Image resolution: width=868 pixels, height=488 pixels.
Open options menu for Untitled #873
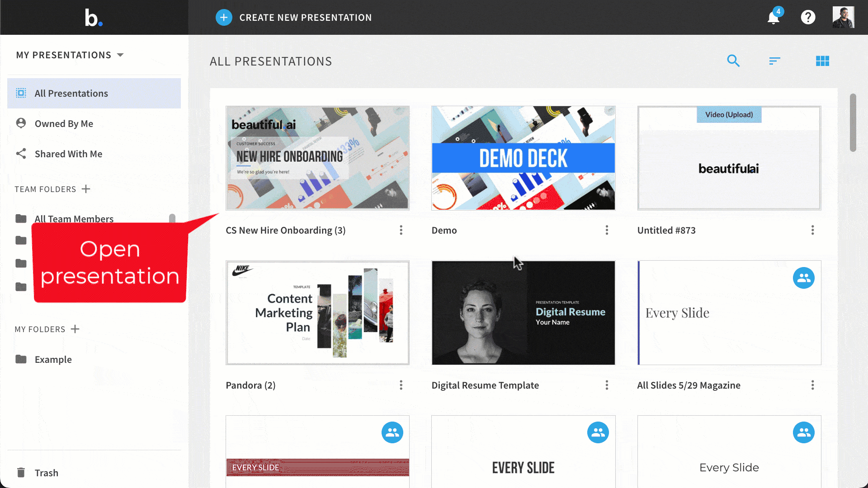pyautogui.click(x=812, y=230)
